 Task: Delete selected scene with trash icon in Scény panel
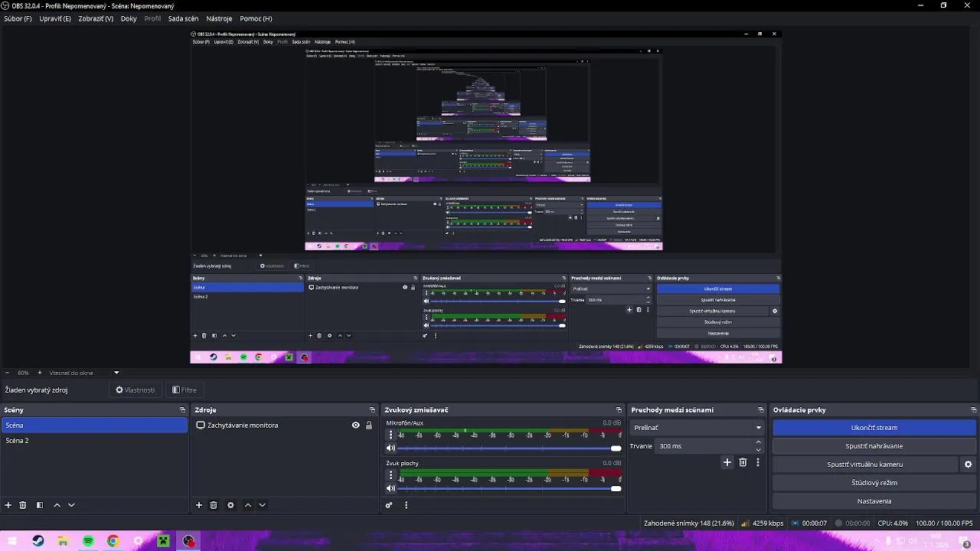pyautogui.click(x=23, y=505)
